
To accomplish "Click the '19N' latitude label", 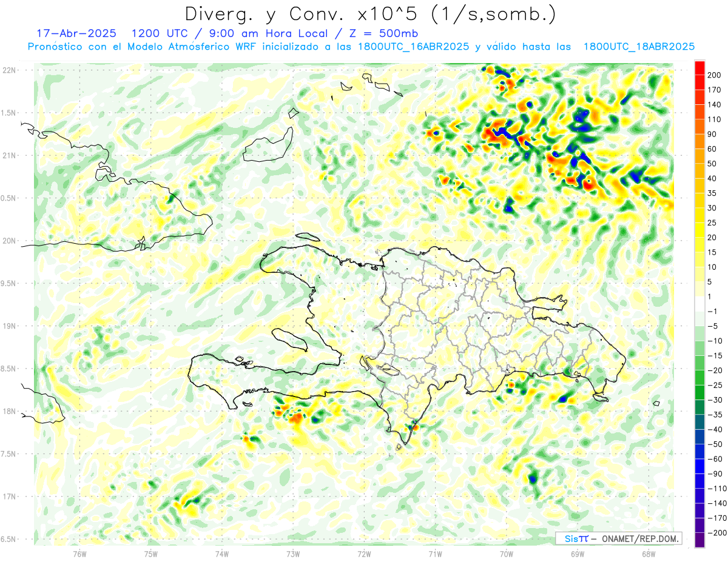I will (x=9, y=326).
